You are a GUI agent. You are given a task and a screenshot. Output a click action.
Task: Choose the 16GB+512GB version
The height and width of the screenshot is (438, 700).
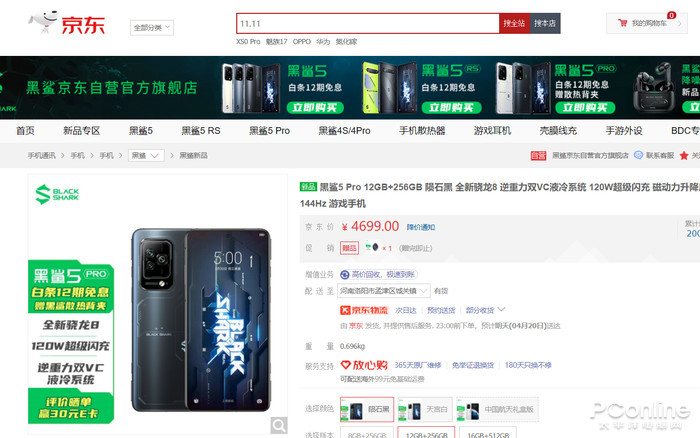pyautogui.click(x=488, y=434)
